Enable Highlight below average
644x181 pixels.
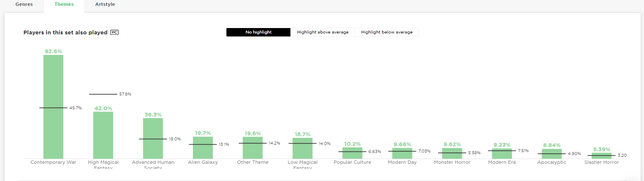[x=387, y=32]
